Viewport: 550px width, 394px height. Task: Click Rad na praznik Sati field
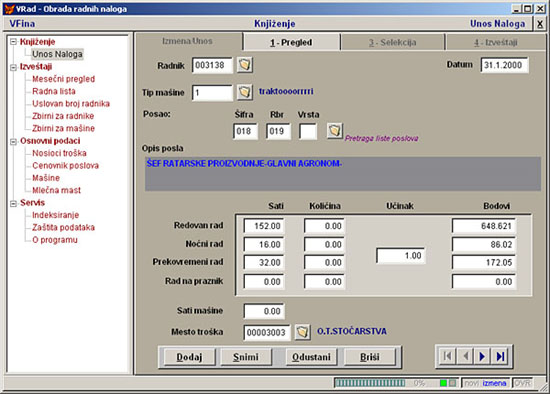click(x=264, y=282)
